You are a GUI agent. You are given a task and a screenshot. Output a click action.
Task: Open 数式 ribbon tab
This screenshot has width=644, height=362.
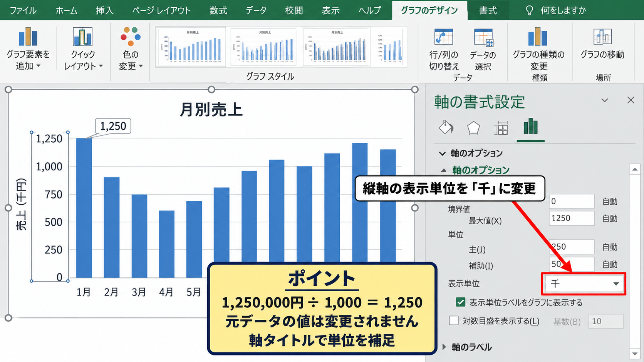click(218, 10)
